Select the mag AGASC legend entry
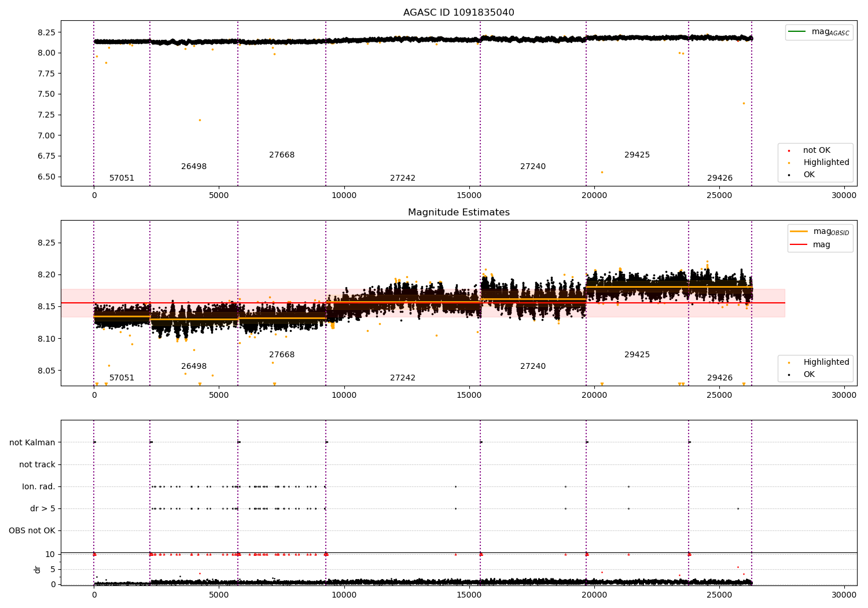This screenshot has height=608, width=868. tap(819, 32)
